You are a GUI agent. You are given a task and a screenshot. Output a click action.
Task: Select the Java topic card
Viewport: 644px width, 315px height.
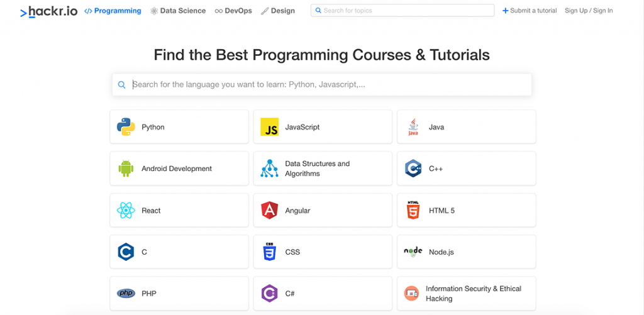coord(466,127)
